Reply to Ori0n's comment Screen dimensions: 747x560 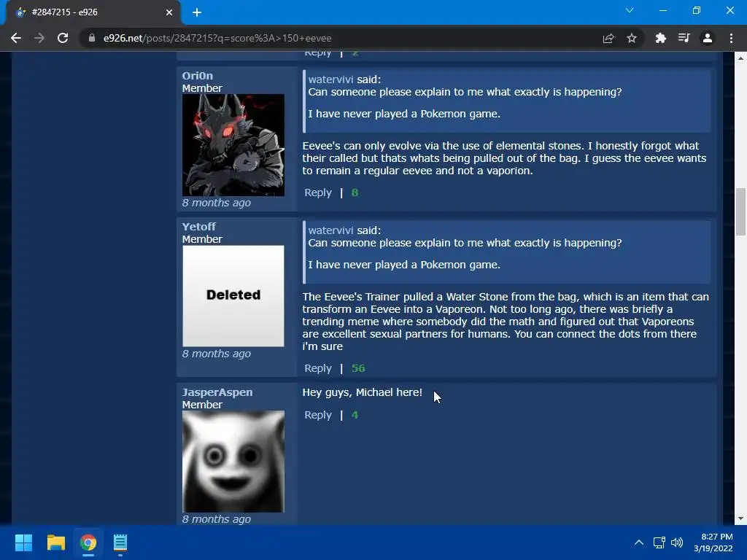[x=318, y=192]
